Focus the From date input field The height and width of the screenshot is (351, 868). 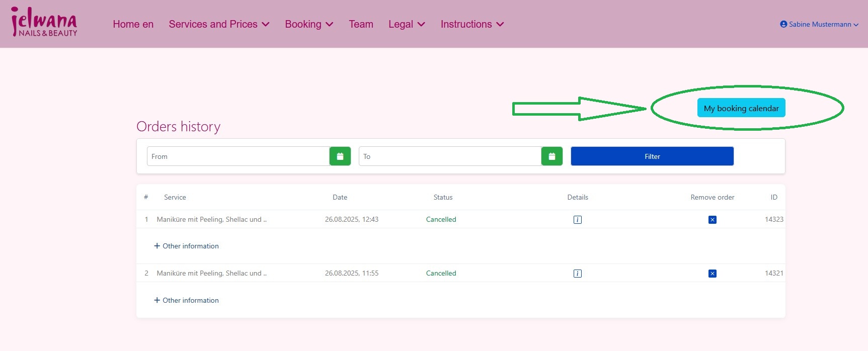[x=238, y=156]
